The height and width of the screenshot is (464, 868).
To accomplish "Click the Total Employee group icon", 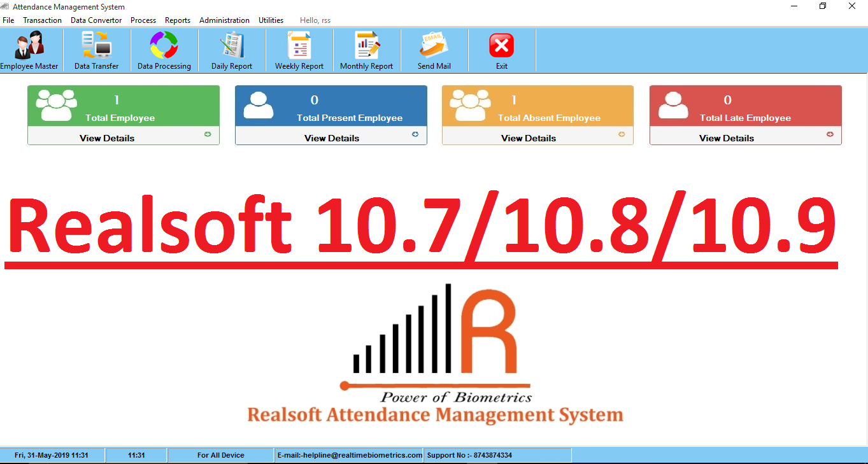I will [x=56, y=105].
